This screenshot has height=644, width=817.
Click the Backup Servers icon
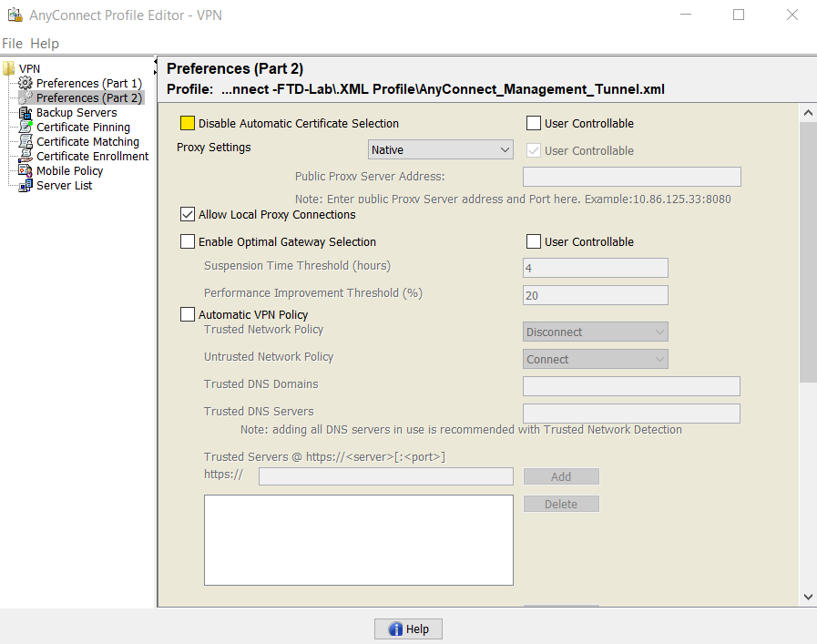(x=25, y=112)
